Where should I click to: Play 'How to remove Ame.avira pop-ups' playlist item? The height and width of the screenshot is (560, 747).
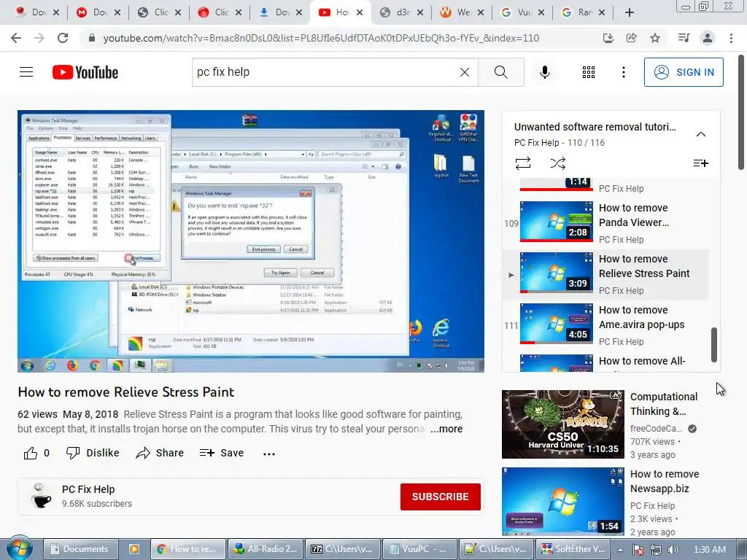(x=606, y=324)
